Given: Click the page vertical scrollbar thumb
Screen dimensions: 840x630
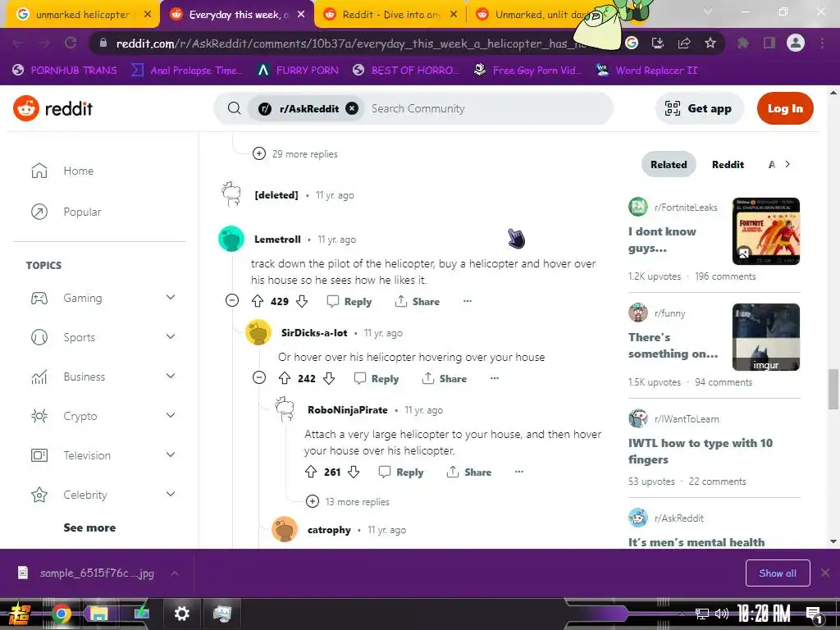Looking at the screenshot, I should click(833, 389).
